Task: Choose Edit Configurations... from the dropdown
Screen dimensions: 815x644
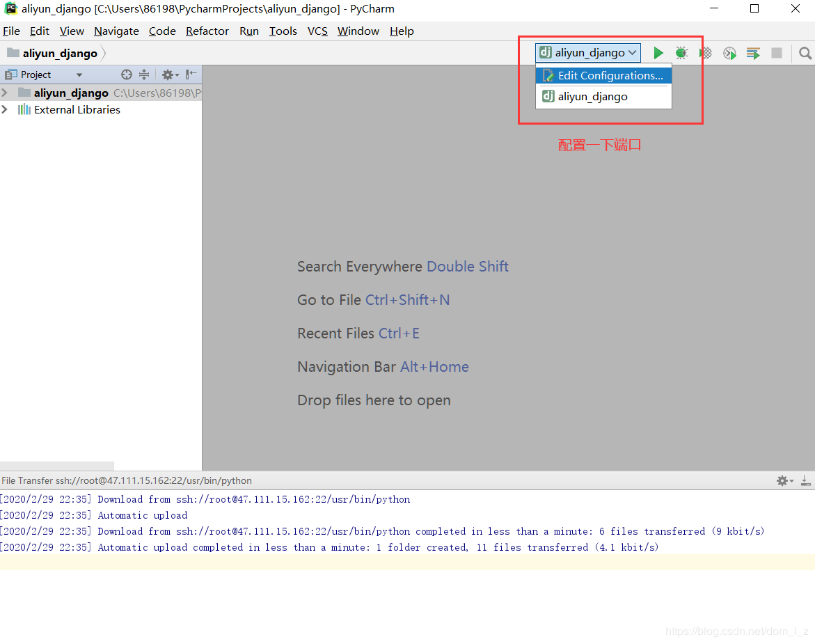Action: click(603, 75)
